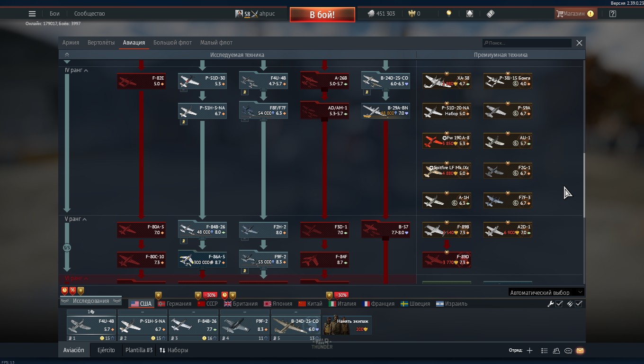Open the Наборы presets button
644x364 pixels.
coord(174,350)
